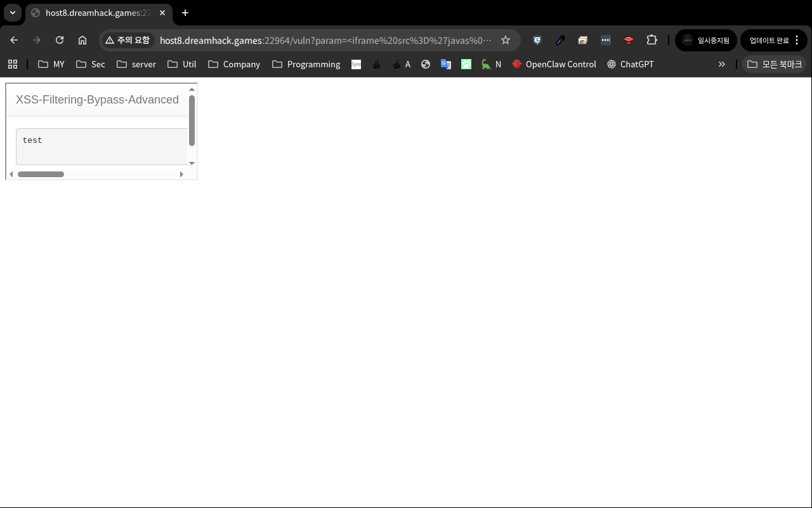Go back to previous page
This screenshot has width=812, height=508.
coord(14,40)
